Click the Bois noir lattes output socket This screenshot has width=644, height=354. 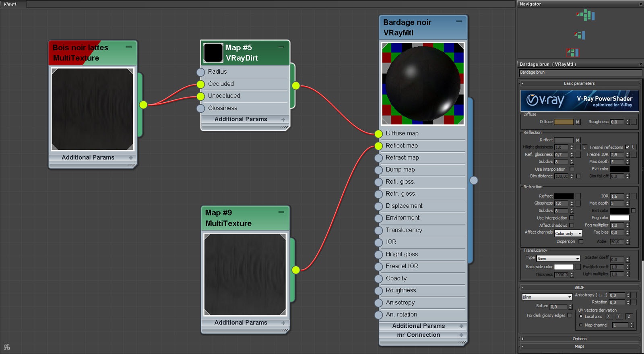tap(143, 105)
